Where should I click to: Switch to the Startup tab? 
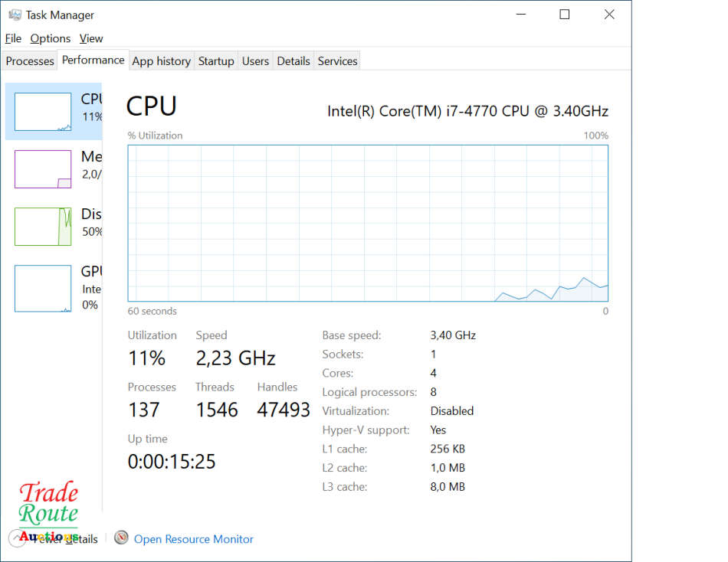tap(216, 61)
